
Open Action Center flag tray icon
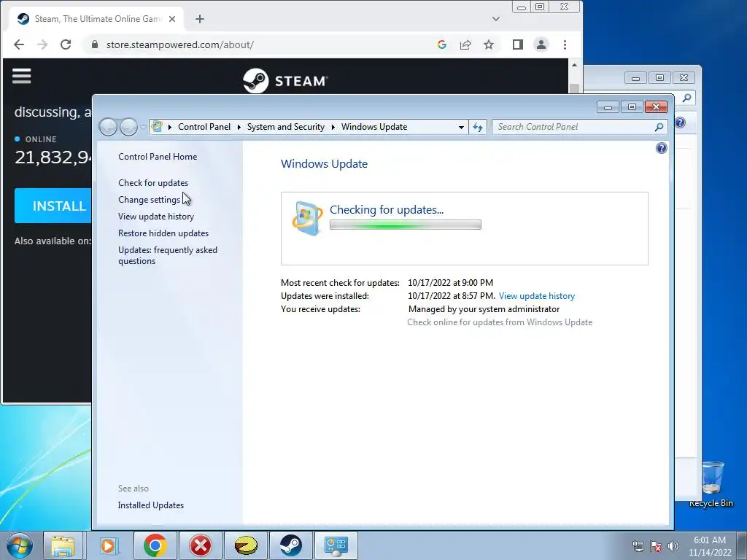pyautogui.click(x=656, y=547)
